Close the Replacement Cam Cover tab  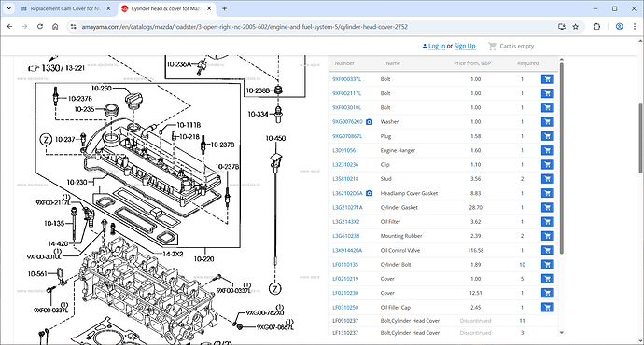pyautogui.click(x=108, y=8)
